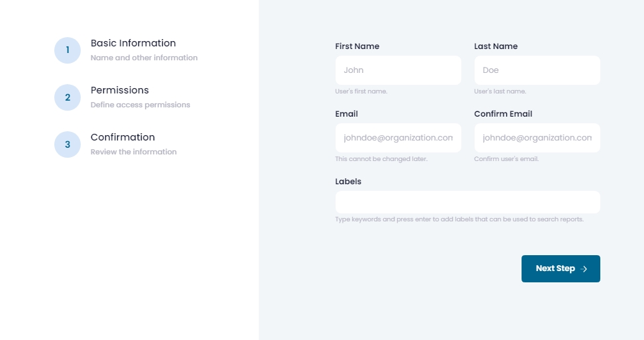Click into the Confirm Email field
The width and height of the screenshot is (644, 340).
pos(537,138)
